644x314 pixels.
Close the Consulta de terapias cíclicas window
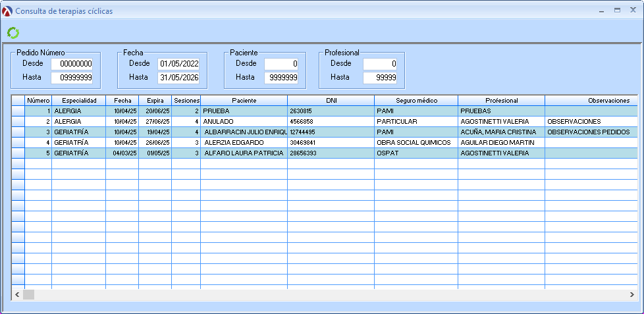click(633, 11)
